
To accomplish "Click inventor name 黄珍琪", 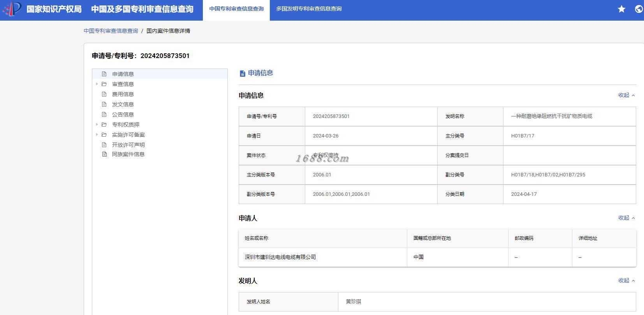I will (354, 301).
